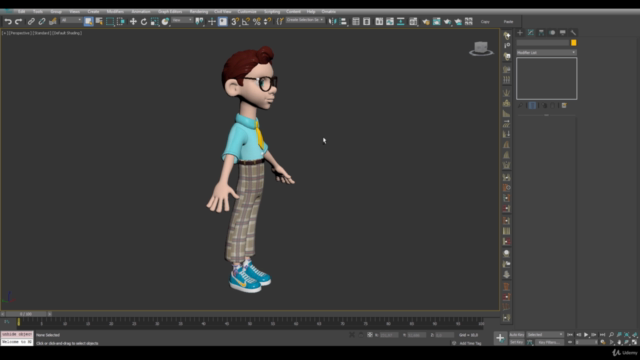This screenshot has height=360, width=640.
Task: Click the Select and Manipulate icon
Action: (x=211, y=22)
